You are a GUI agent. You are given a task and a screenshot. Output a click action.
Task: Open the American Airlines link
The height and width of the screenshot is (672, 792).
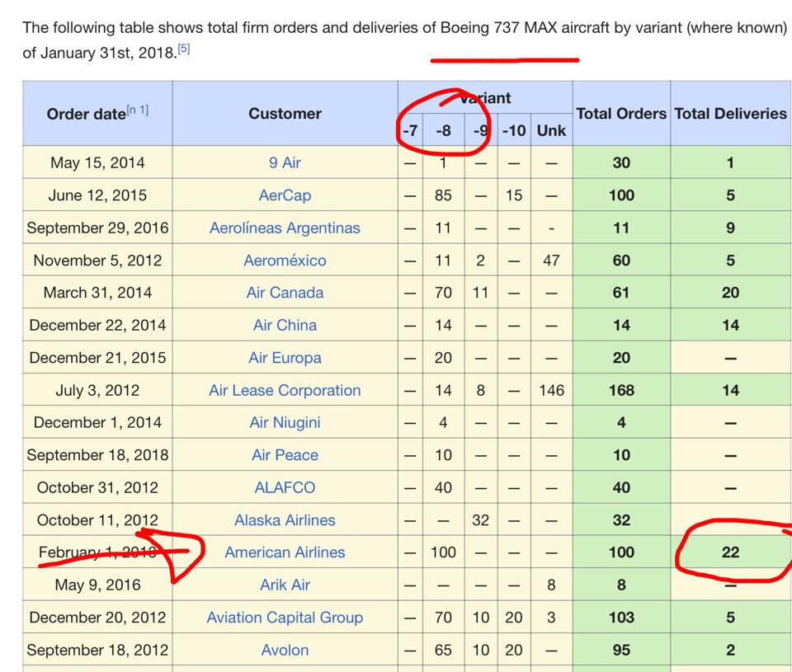(x=285, y=552)
